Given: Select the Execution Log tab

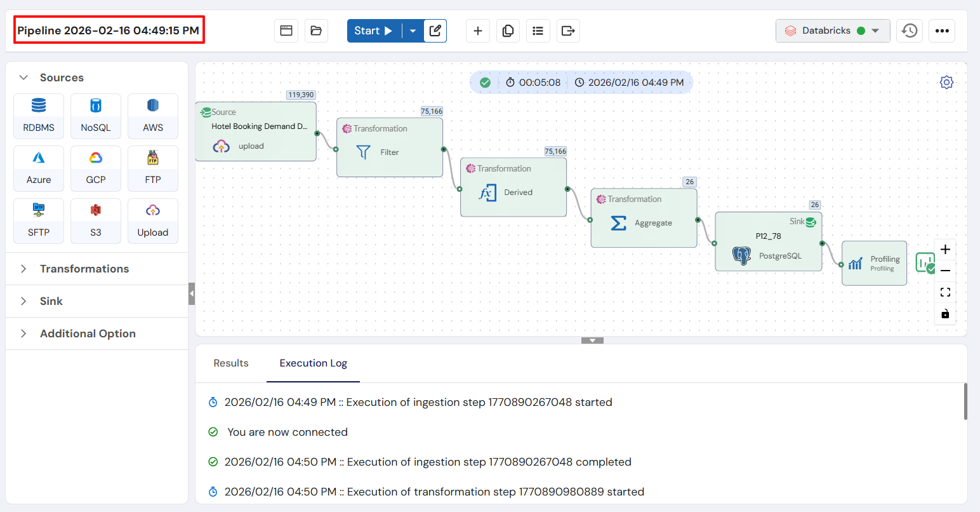Looking at the screenshot, I should coord(313,363).
